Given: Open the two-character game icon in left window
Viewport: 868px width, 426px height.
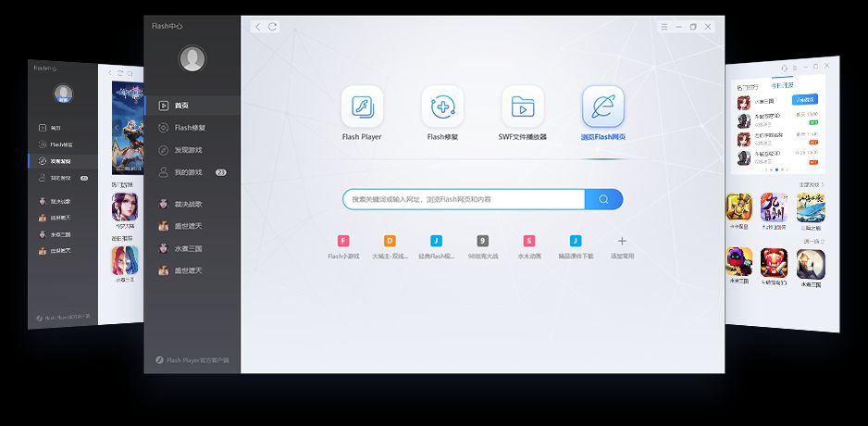Looking at the screenshot, I should click(125, 260).
